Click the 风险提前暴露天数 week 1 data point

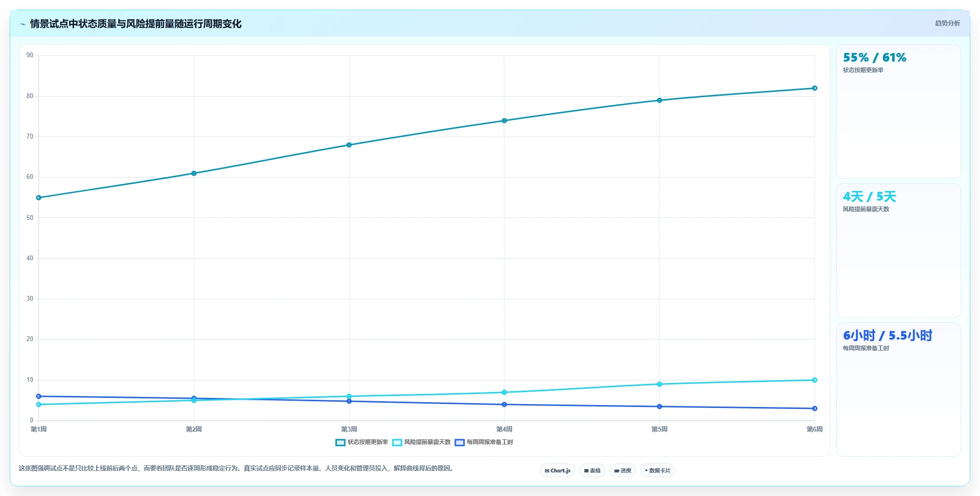[38, 405]
